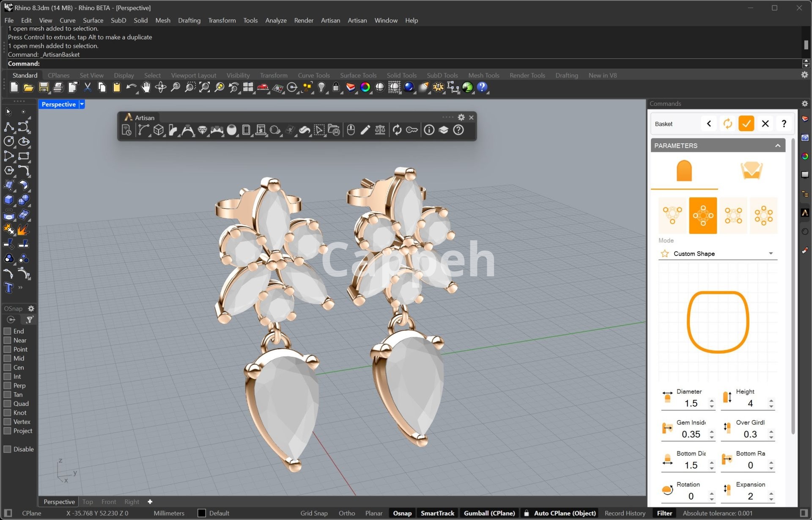The width and height of the screenshot is (812, 520).
Task: Click the pencil edit icon in Artisan toolbar
Action: (365, 130)
